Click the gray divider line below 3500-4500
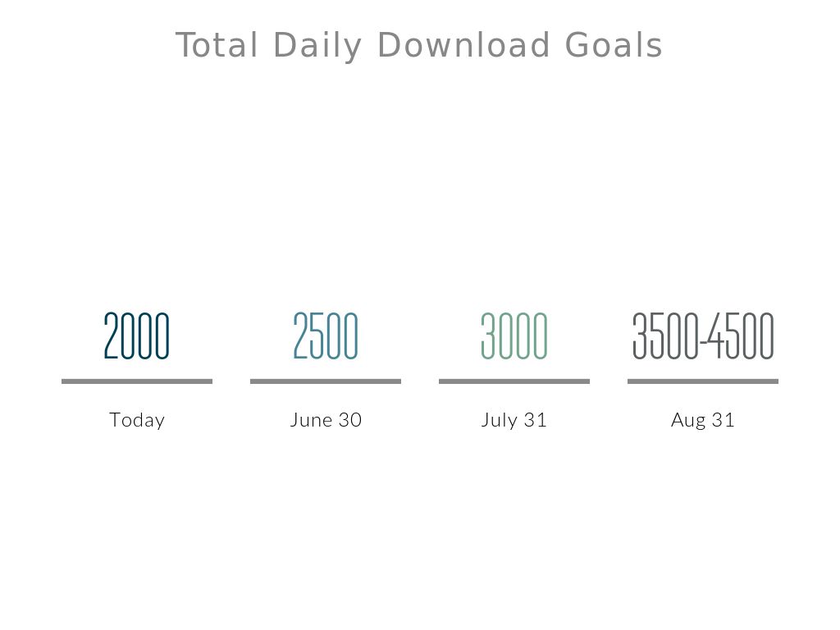This screenshot has height=630, width=840. pos(703,381)
